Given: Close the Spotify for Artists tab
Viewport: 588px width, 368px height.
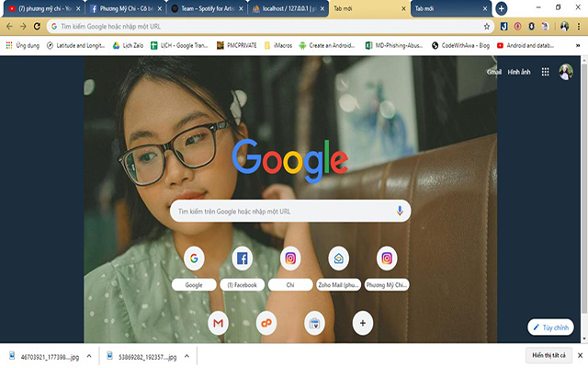Looking at the screenshot, I should pyautogui.click(x=241, y=8).
